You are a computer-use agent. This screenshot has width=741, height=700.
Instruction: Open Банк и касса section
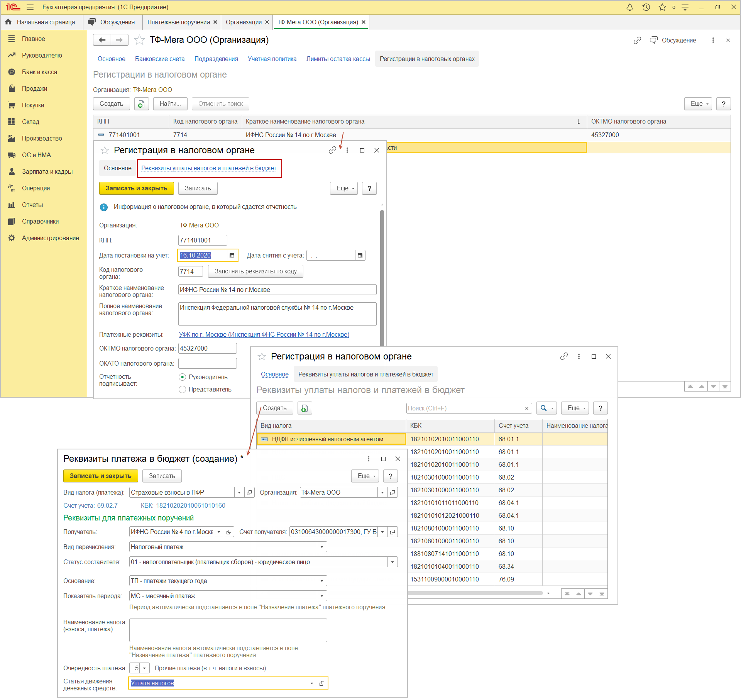(39, 72)
